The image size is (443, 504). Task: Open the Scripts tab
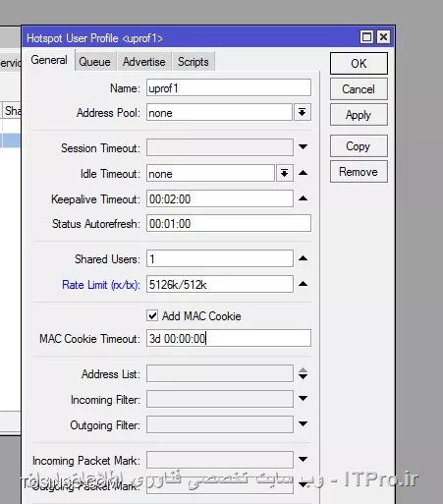(194, 62)
